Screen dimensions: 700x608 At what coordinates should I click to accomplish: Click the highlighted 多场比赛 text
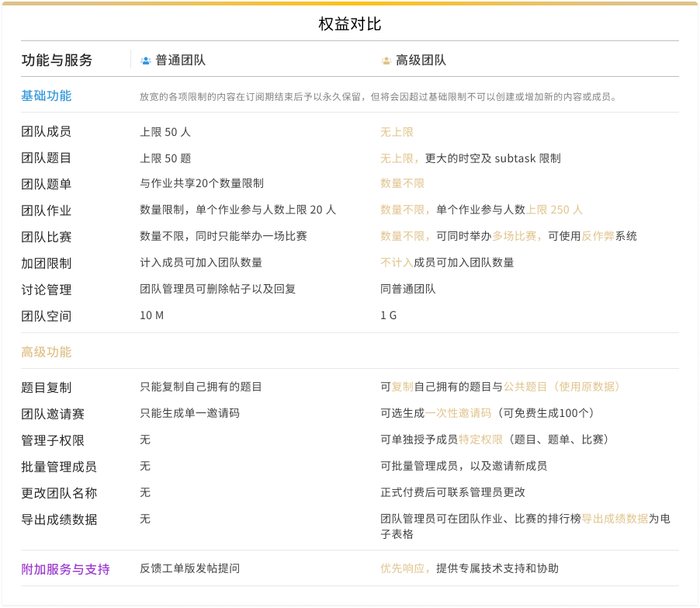[x=518, y=236]
